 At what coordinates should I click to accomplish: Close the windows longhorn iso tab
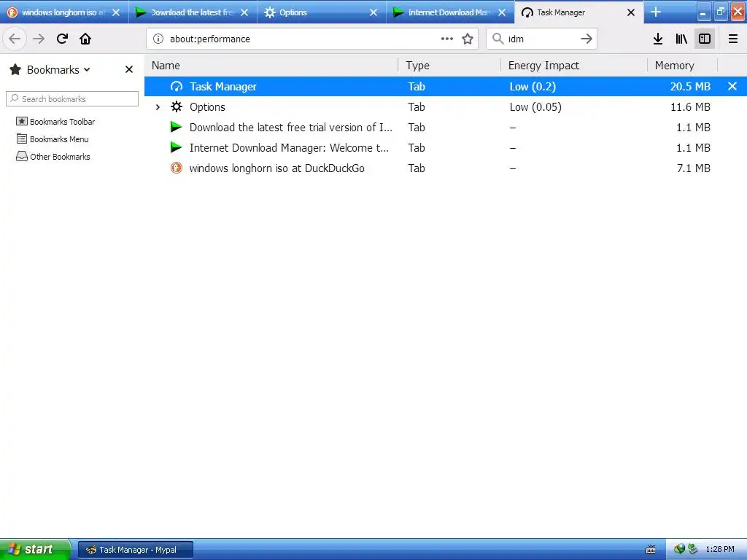point(116,12)
